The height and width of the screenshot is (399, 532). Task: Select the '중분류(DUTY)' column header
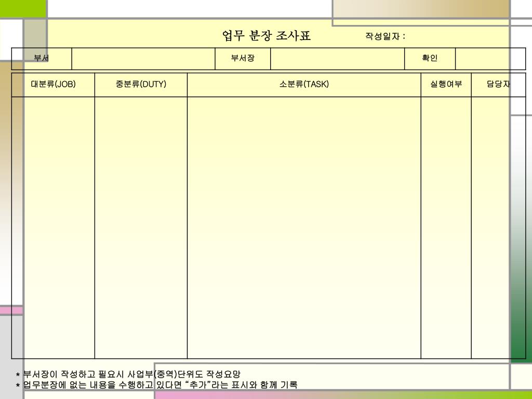(x=141, y=85)
